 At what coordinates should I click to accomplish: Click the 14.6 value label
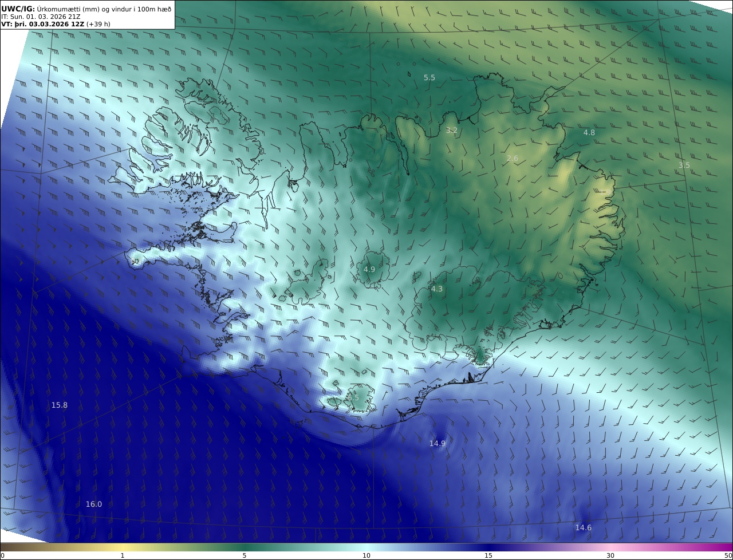tap(584, 527)
